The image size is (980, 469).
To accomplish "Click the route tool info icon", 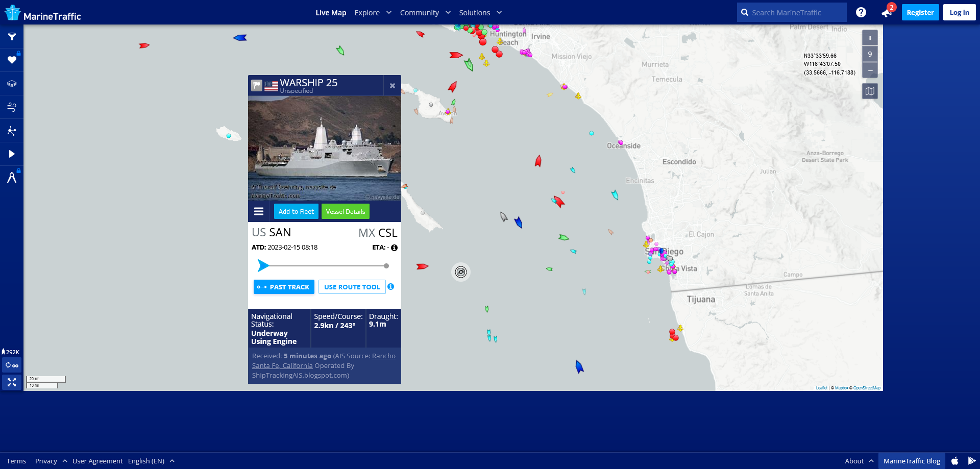I will (390, 287).
